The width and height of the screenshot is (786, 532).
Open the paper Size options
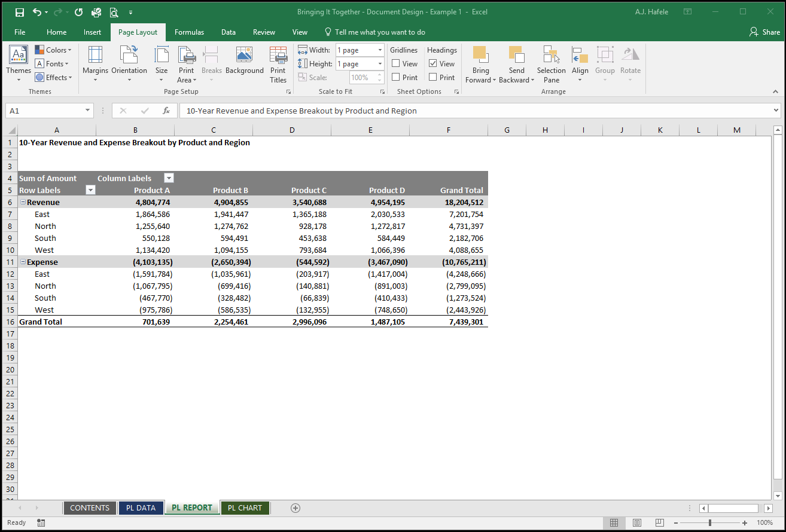click(162, 64)
